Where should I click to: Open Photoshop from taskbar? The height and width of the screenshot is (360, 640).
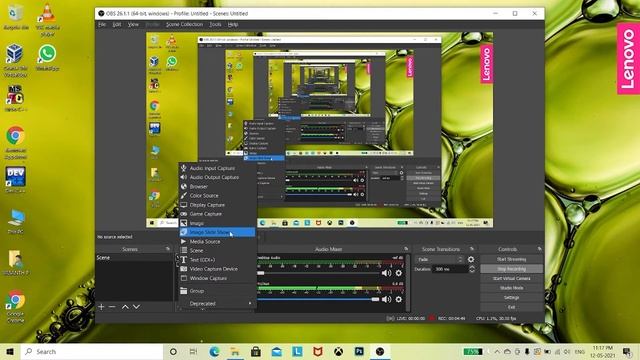click(359, 351)
